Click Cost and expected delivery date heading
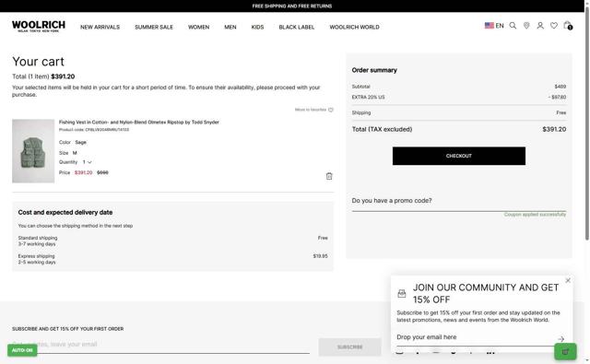Screen dimensions: 590x364 tap(65, 213)
